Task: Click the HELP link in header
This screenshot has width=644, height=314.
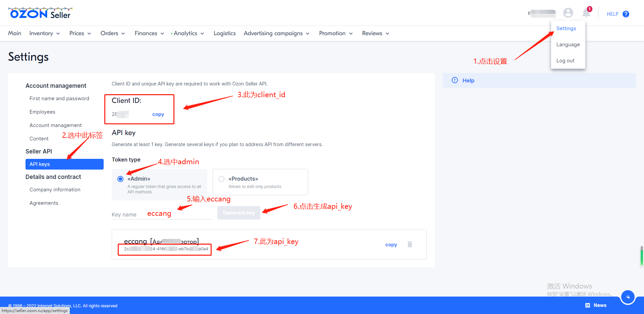Action: tap(612, 14)
